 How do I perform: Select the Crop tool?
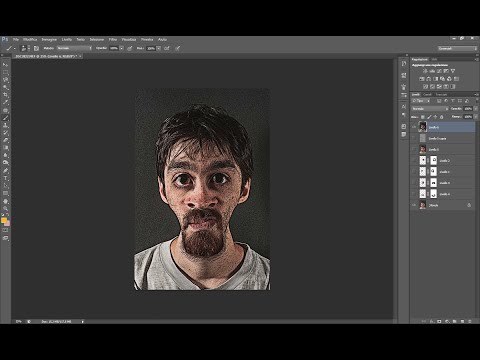coord(5,95)
